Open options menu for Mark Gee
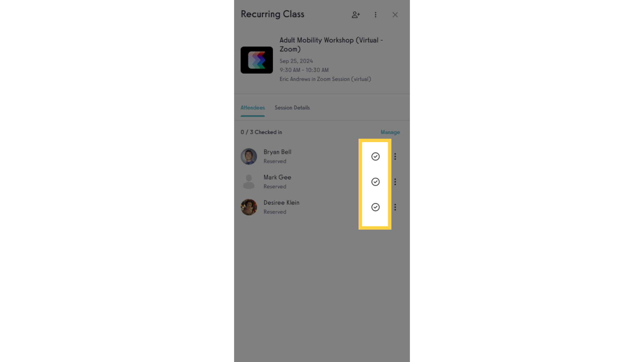This screenshot has width=644, height=362. click(x=395, y=182)
